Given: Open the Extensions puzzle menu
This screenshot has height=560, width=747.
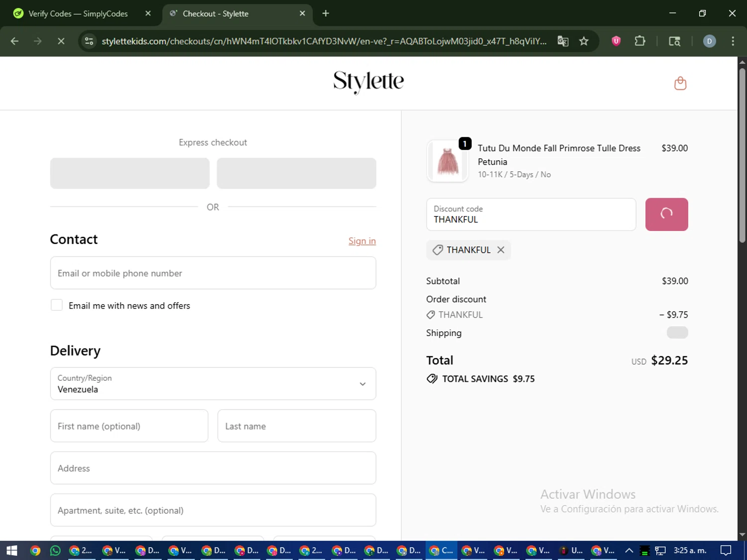Looking at the screenshot, I should click(640, 41).
